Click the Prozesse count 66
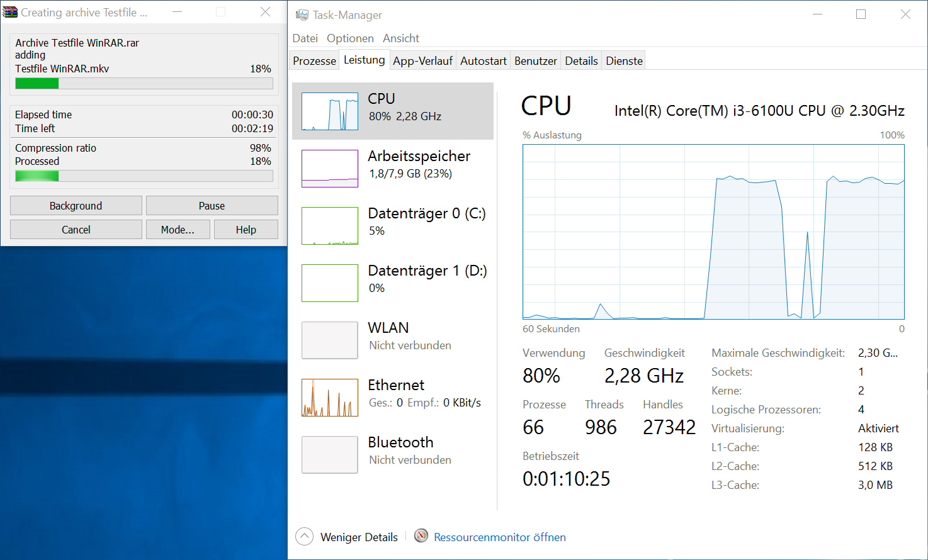928x560 pixels. coord(533,427)
